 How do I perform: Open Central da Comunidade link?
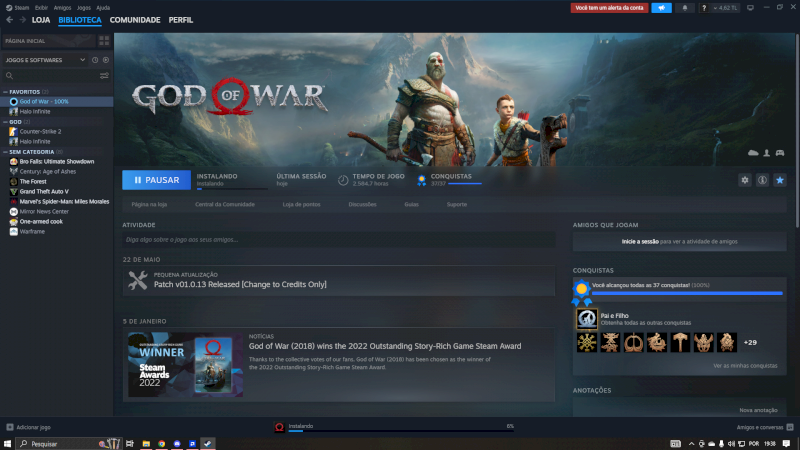point(224,205)
